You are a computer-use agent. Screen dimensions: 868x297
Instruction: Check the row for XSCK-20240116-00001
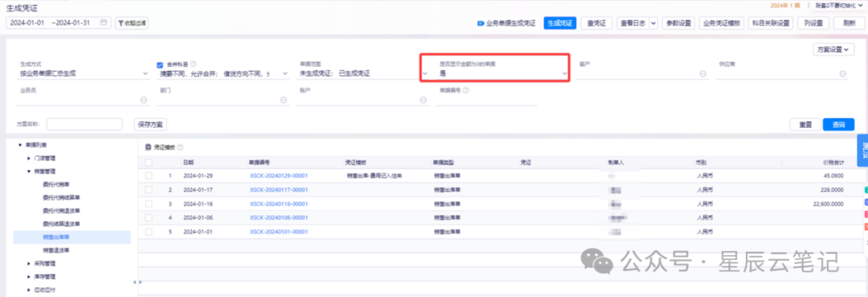(x=149, y=204)
